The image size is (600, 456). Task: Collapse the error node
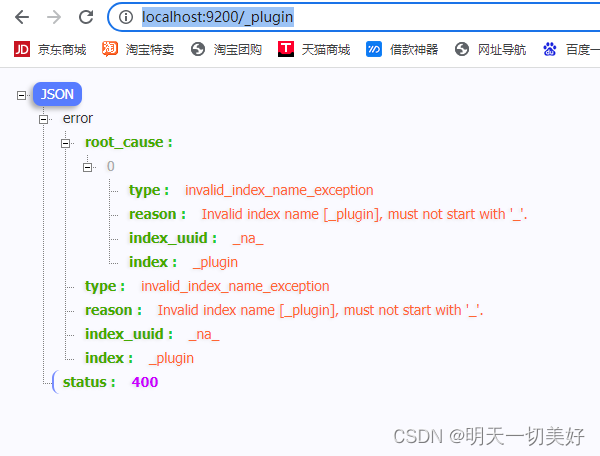pos(43,119)
